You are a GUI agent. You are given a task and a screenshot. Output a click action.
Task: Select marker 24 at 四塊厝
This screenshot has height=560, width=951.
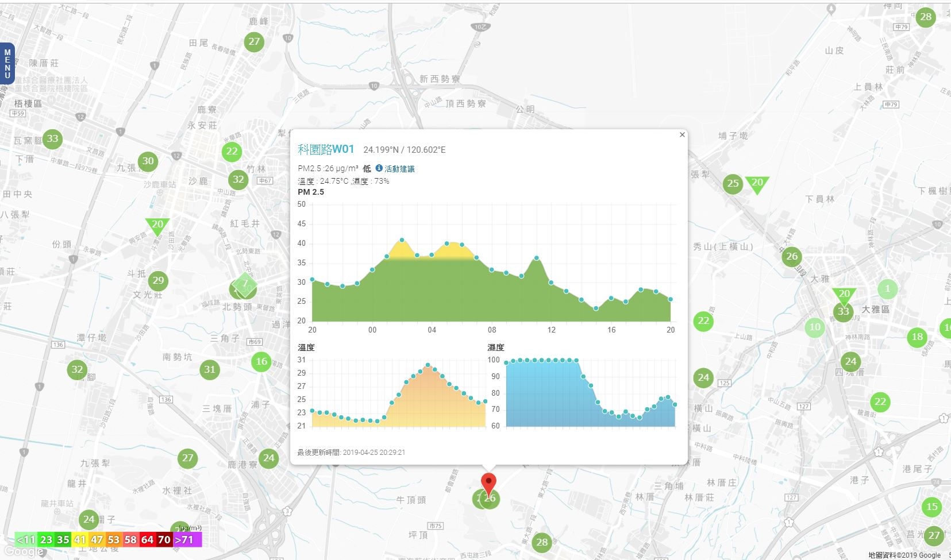pos(851,362)
